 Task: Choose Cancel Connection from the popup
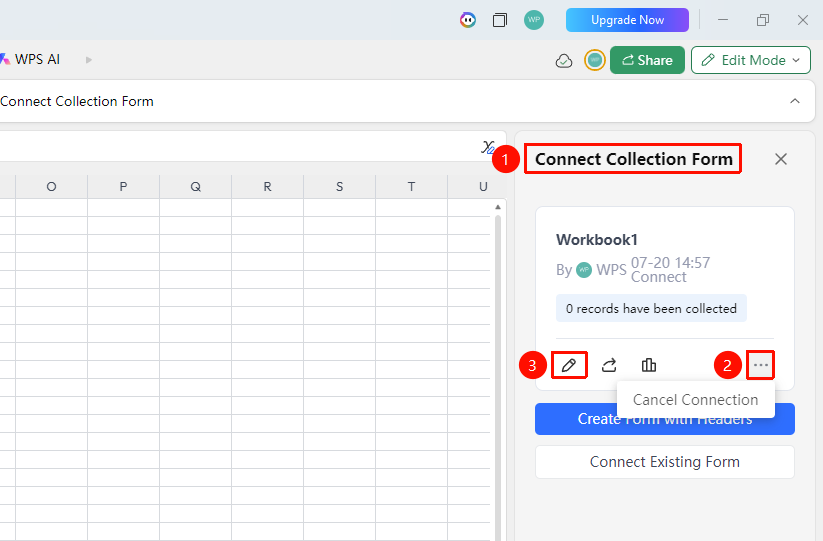(695, 400)
